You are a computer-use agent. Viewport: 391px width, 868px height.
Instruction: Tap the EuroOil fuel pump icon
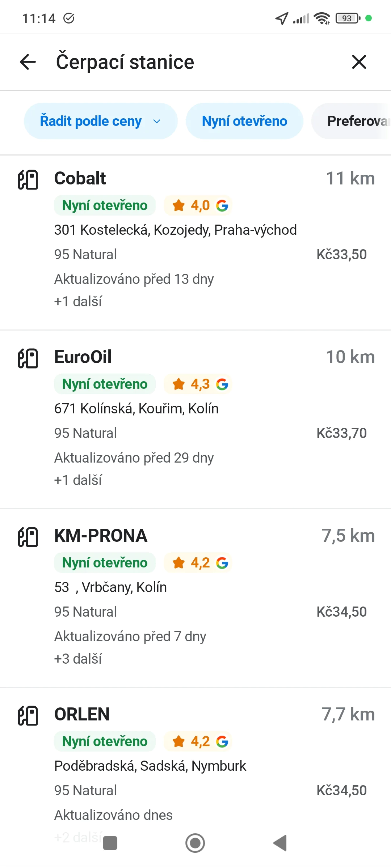28,358
